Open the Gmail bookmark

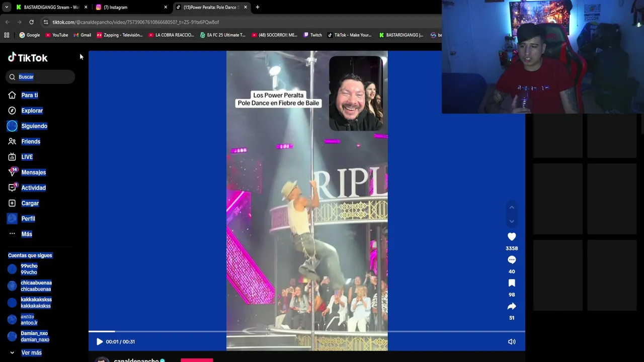(x=82, y=35)
